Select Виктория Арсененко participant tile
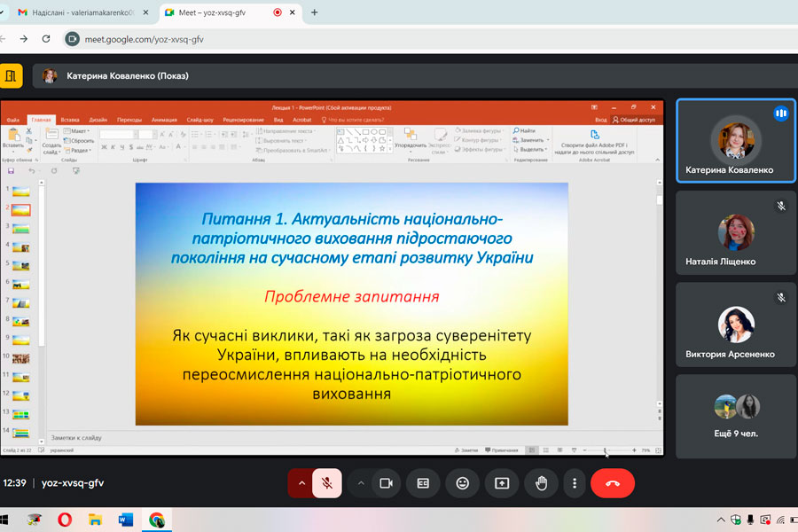798x532 pixels. [x=735, y=325]
